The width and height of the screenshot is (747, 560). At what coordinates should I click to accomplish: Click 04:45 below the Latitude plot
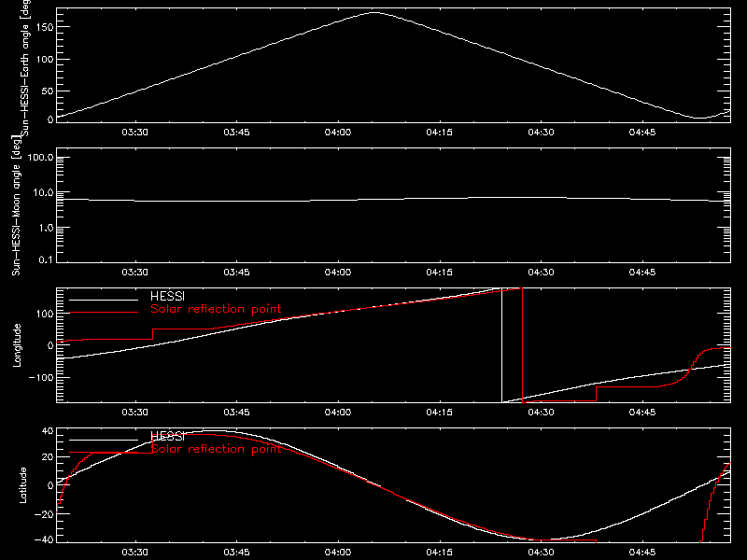tap(642, 553)
